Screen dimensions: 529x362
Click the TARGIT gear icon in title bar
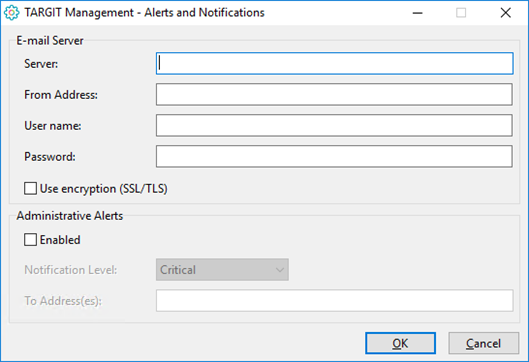[x=12, y=13]
